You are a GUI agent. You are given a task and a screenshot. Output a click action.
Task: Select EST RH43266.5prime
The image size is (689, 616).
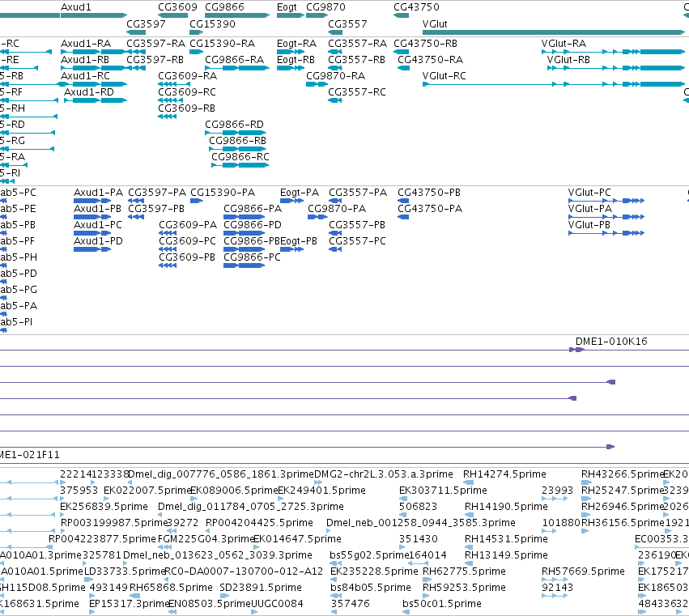coord(623,474)
